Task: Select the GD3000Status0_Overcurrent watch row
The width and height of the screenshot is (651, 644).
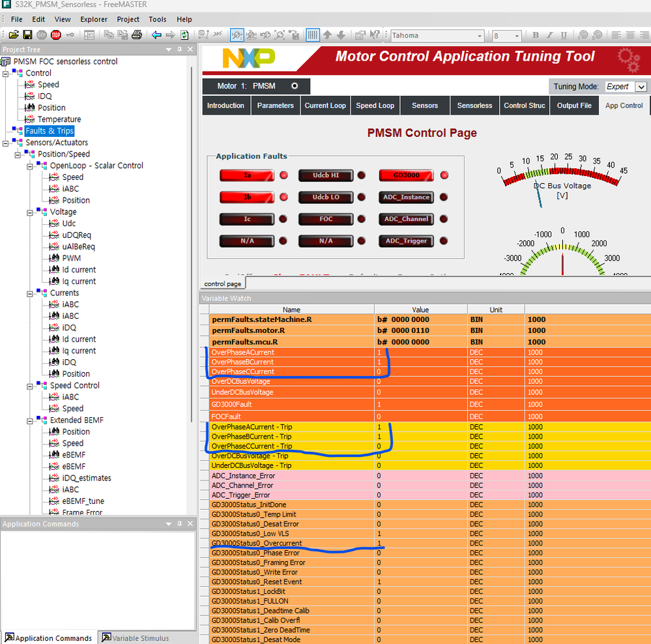Action: (425, 543)
